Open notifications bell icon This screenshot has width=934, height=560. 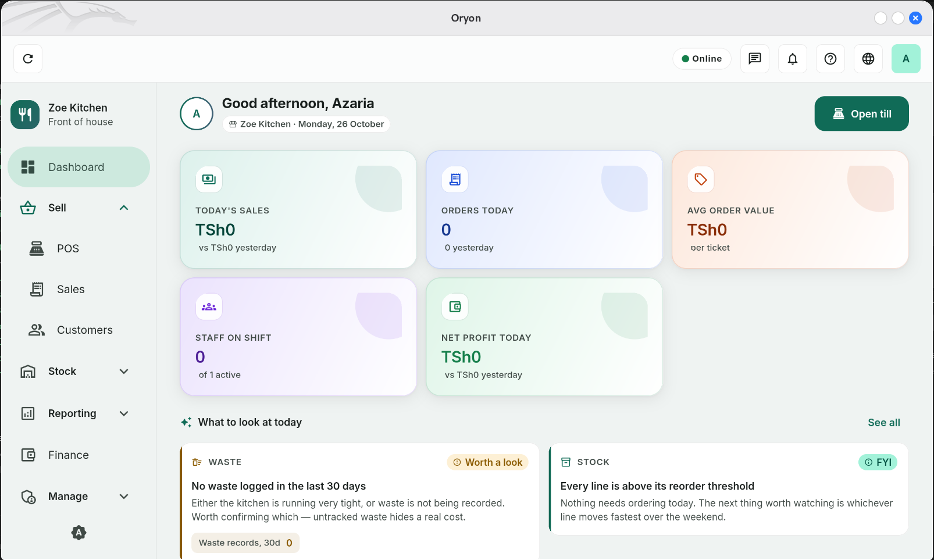coord(793,59)
